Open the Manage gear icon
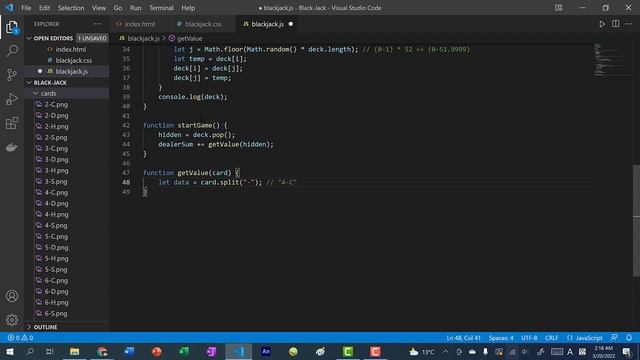Viewport: 640px width, 360px height. coord(12,320)
